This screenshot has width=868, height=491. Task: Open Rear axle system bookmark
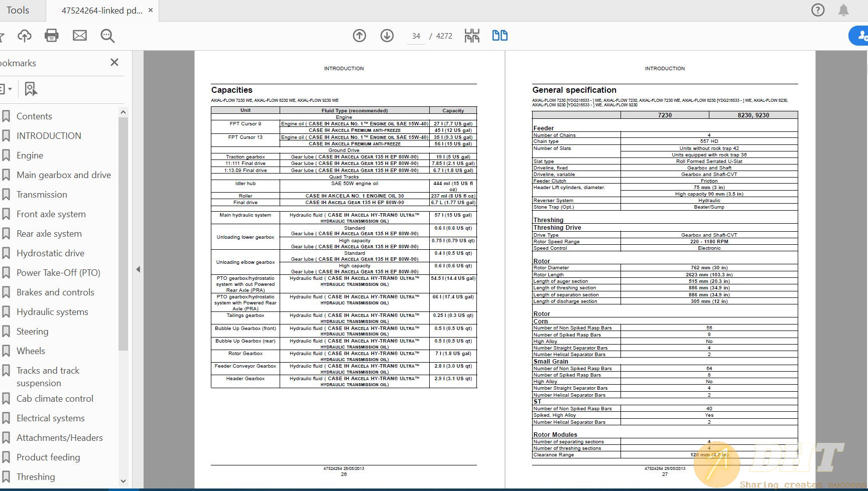[49, 234]
